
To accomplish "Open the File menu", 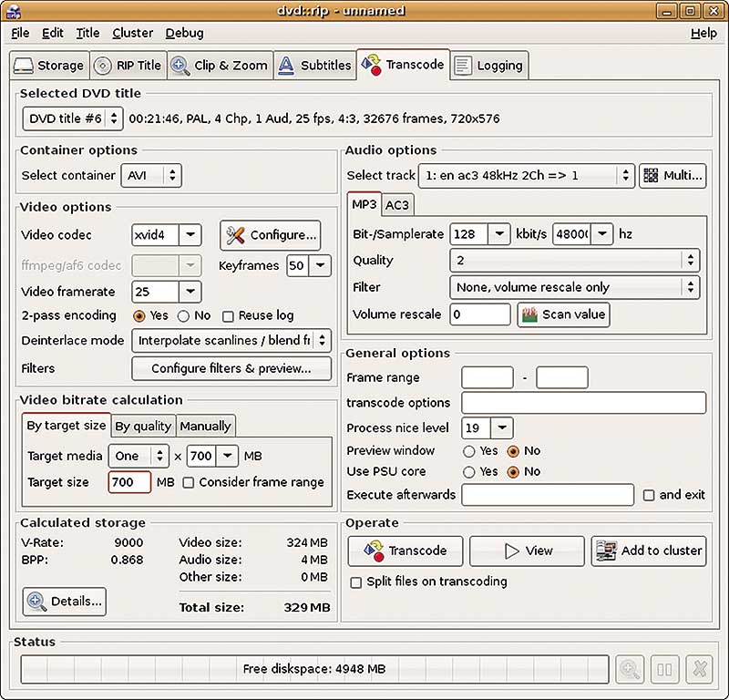I will click(x=20, y=33).
